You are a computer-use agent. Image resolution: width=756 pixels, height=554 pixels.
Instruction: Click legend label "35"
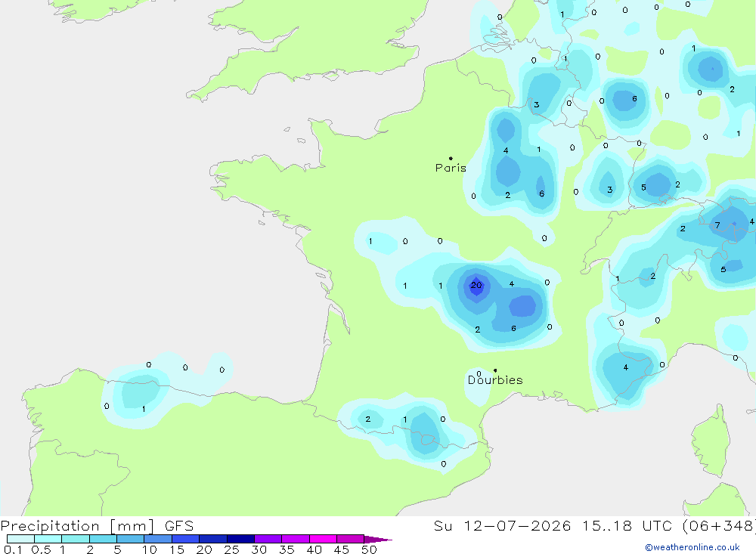pyautogui.click(x=287, y=549)
